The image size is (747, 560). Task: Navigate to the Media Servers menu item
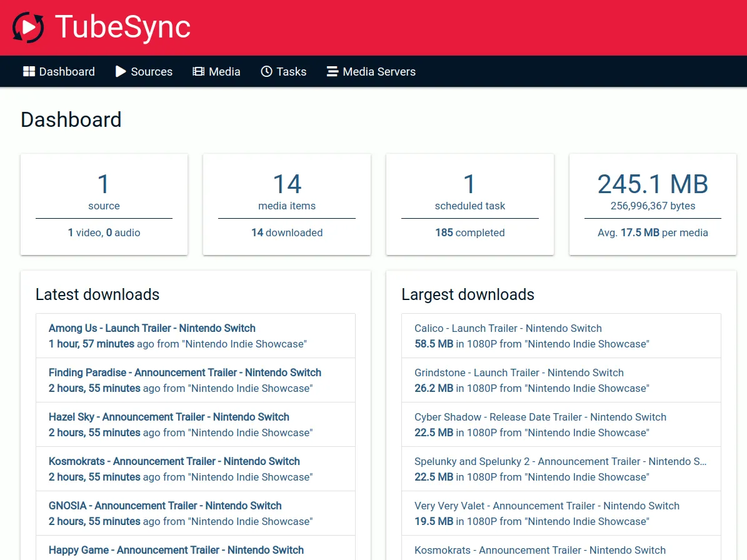(x=378, y=71)
